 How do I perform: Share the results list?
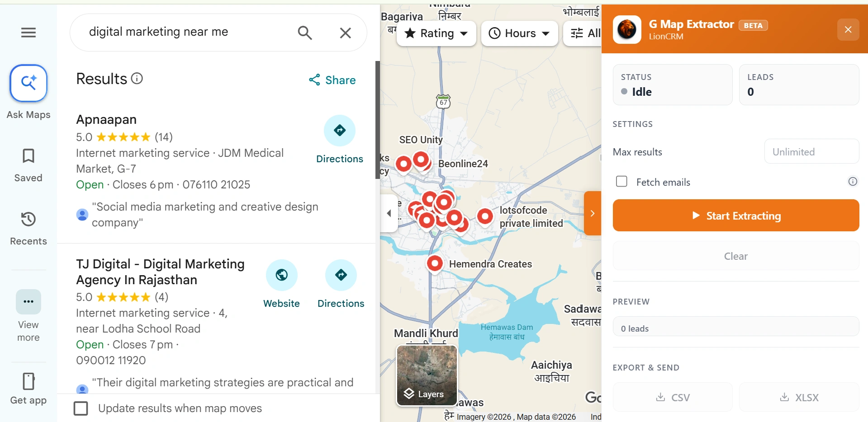[x=332, y=80]
